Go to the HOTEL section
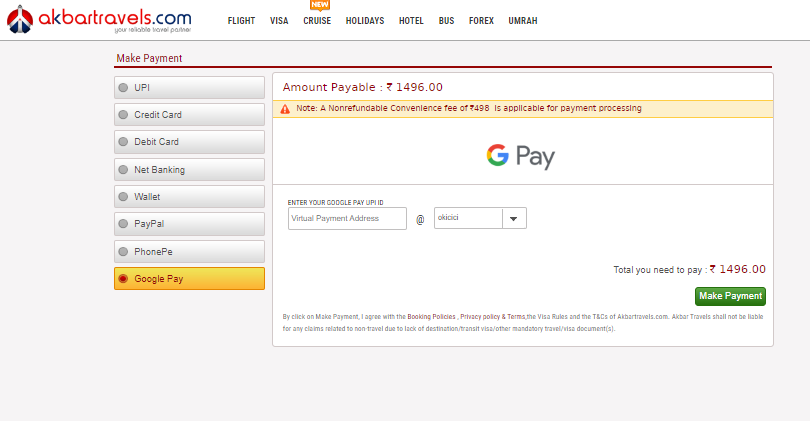 (x=411, y=21)
